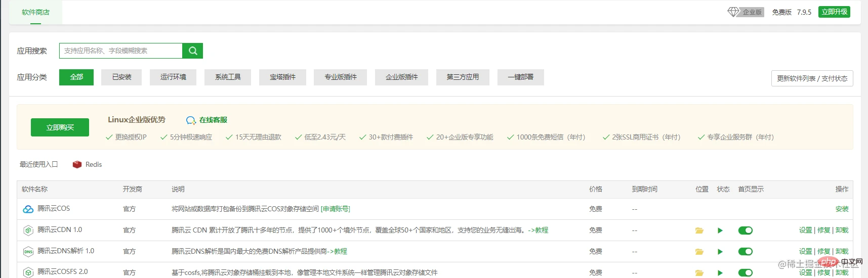
Task: Click 设置 for 腾讯云DNS解析 1.0
Action: (x=805, y=252)
